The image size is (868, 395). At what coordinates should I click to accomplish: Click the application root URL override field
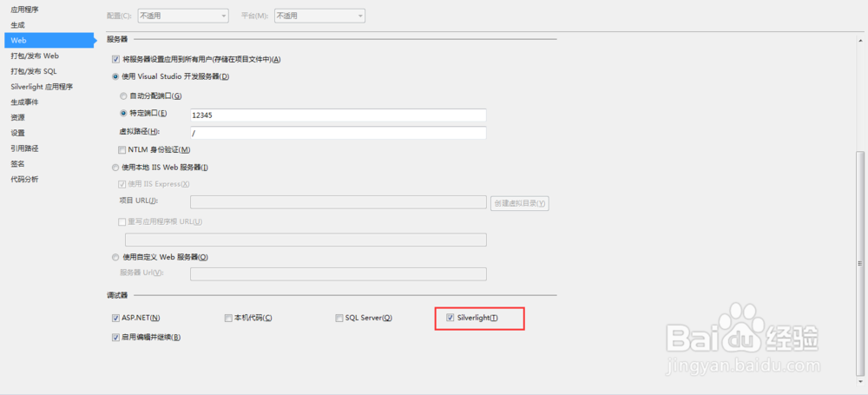pos(306,240)
